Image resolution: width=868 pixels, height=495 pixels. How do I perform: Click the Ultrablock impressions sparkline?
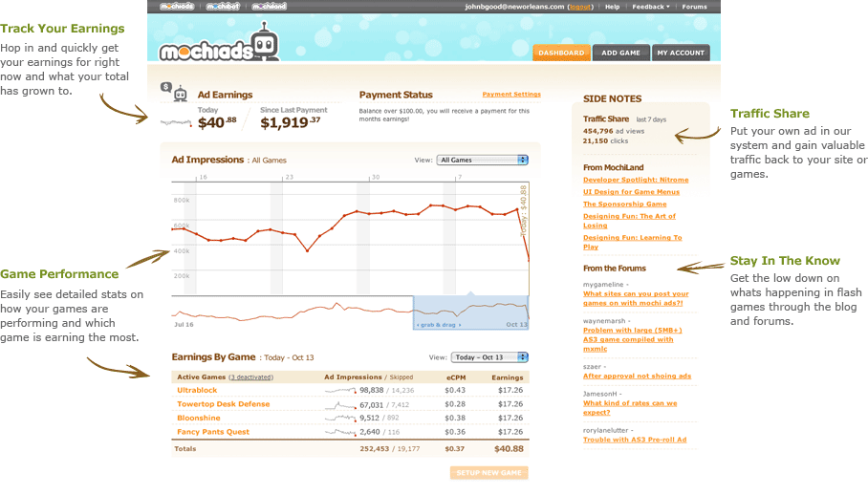(340, 390)
